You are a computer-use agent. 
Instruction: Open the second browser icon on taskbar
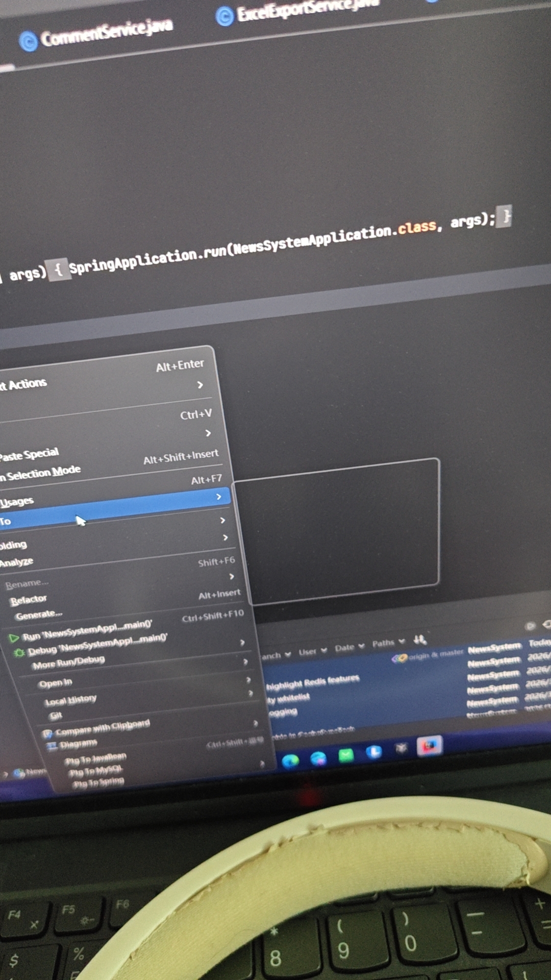coord(318,758)
